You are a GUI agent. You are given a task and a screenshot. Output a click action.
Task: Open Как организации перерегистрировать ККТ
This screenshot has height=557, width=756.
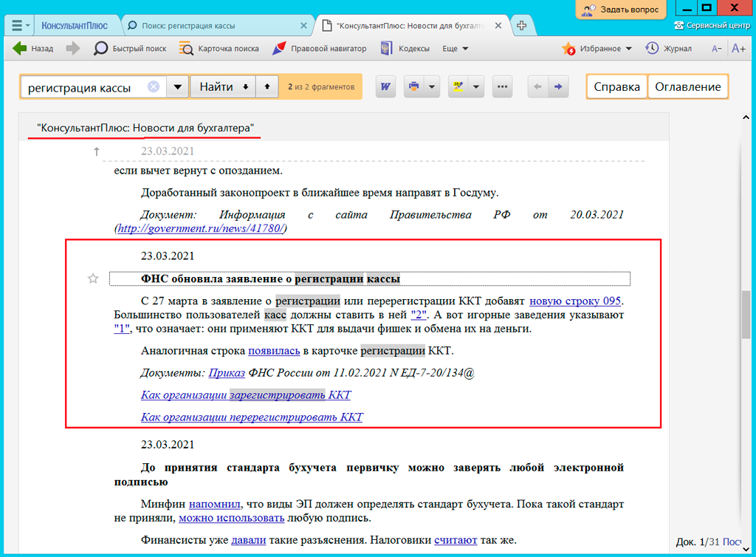[252, 417]
